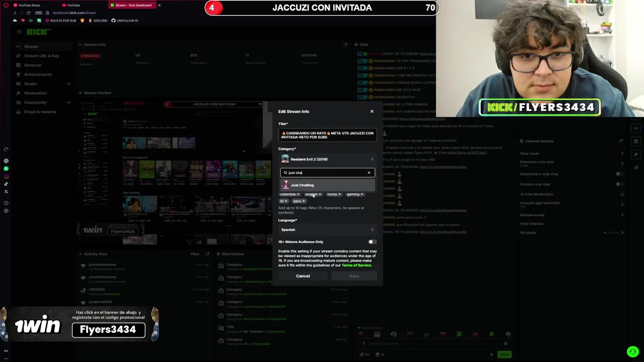Toggle Subscribers-only chat switch
Viewport: 644px width, 362px height.
(618, 174)
